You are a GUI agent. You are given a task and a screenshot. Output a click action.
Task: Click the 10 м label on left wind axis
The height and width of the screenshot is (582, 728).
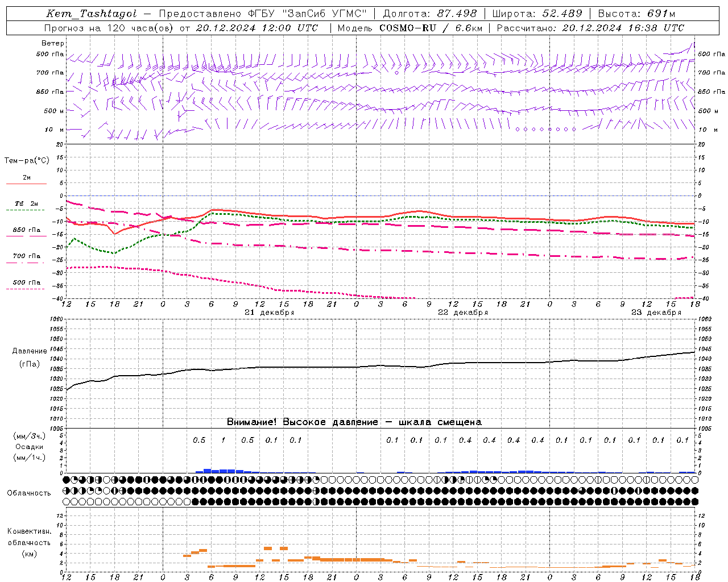click(x=54, y=130)
